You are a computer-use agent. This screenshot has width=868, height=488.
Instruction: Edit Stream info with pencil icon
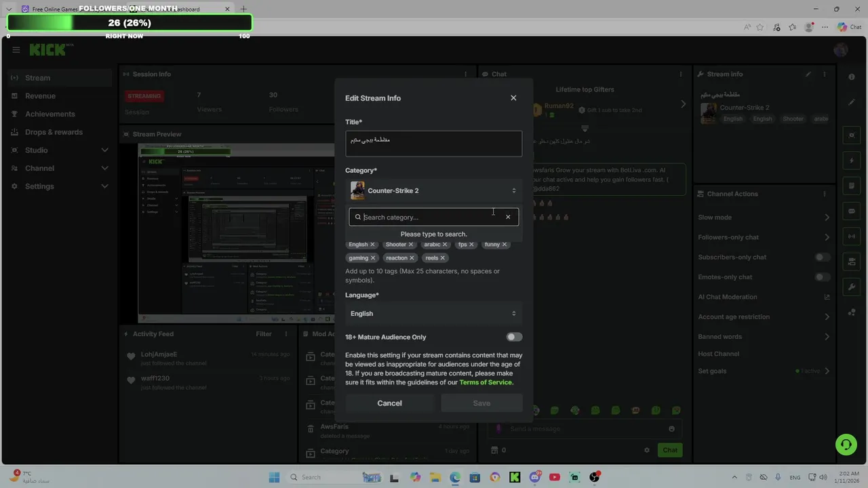pyautogui.click(x=808, y=75)
